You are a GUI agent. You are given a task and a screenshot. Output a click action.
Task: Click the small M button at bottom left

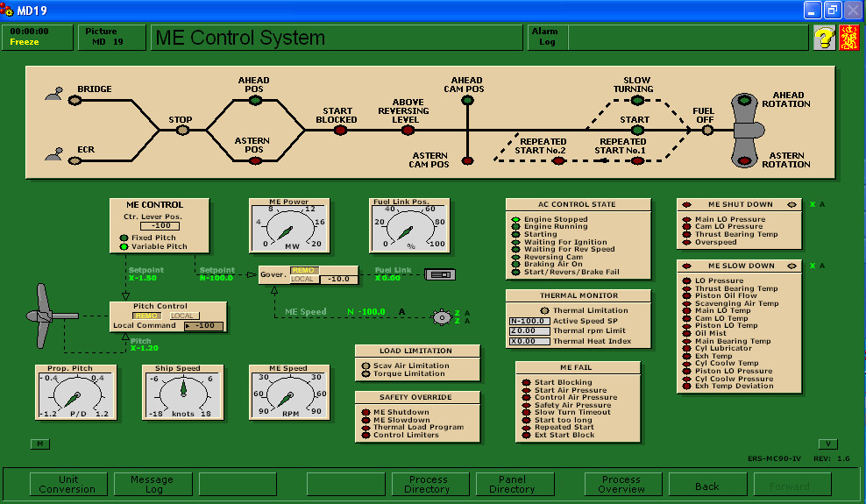tap(39, 444)
